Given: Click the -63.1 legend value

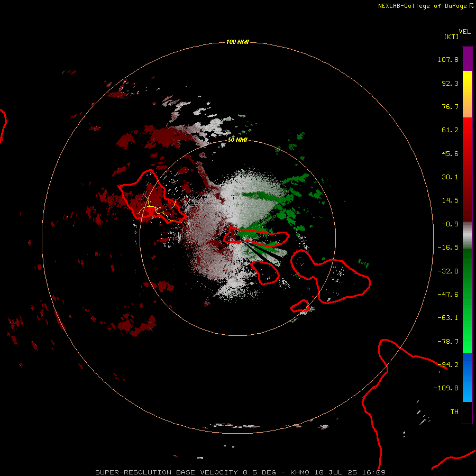Looking at the screenshot, I should click(448, 318).
